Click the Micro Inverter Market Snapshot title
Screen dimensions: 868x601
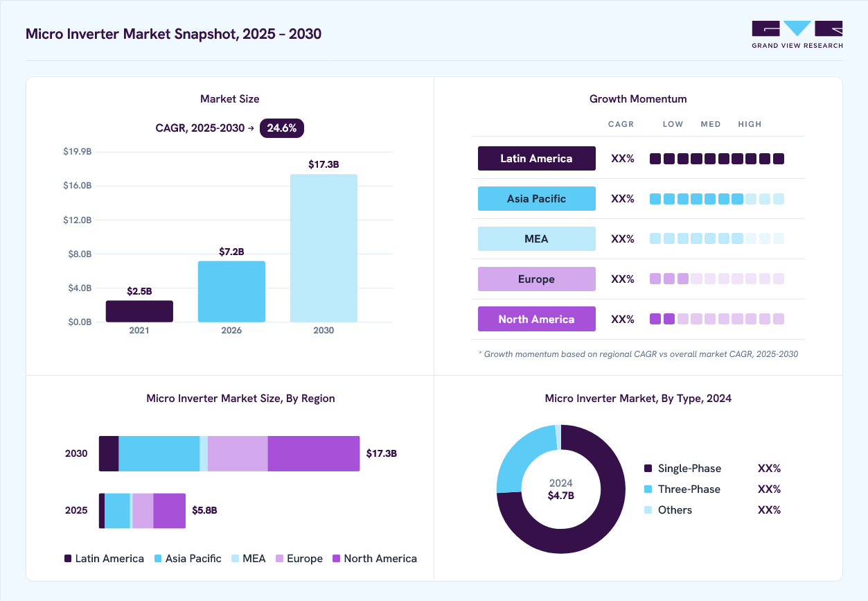173,34
